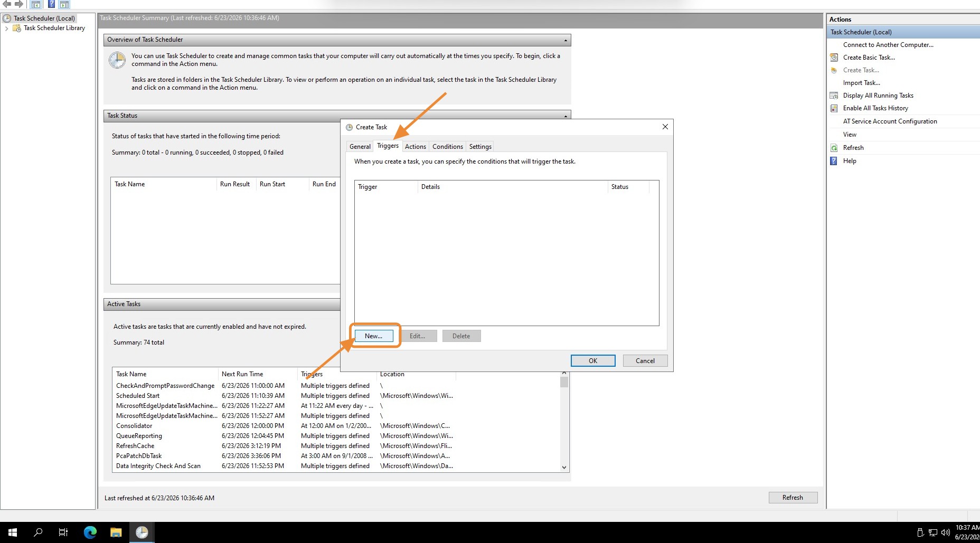Image resolution: width=980 pixels, height=543 pixels.
Task: Click the Back arrow toolbar icon
Action: 7,4
